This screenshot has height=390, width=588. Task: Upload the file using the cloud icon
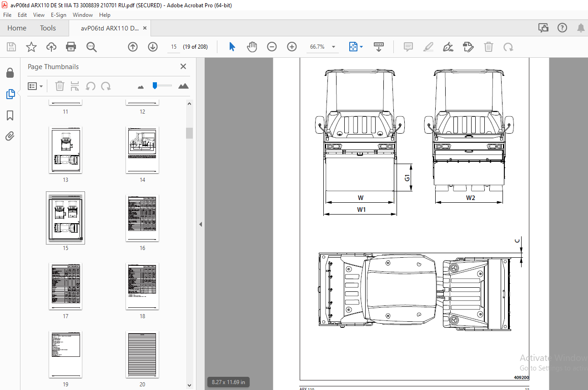point(51,47)
